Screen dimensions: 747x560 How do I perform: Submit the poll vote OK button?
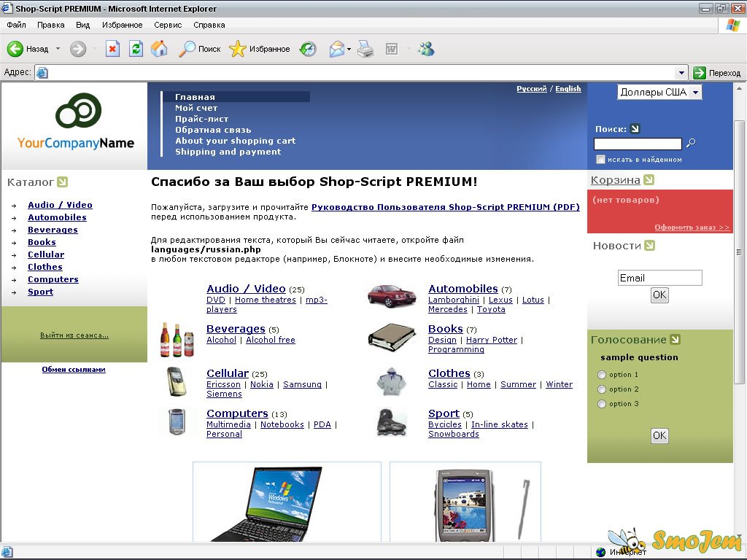click(x=659, y=435)
